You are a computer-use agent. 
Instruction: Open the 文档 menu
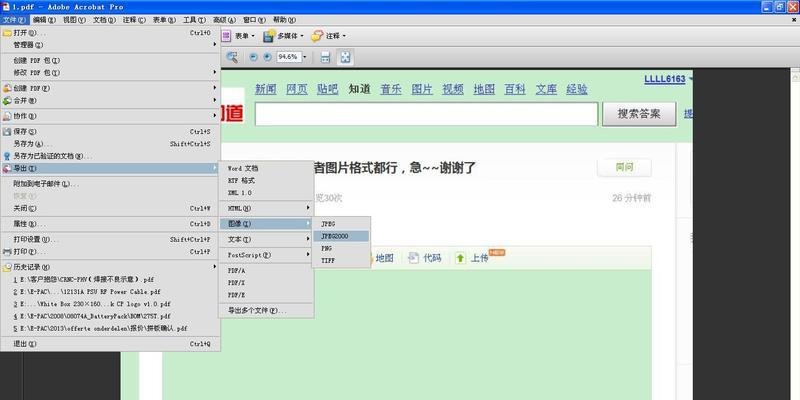click(x=104, y=20)
